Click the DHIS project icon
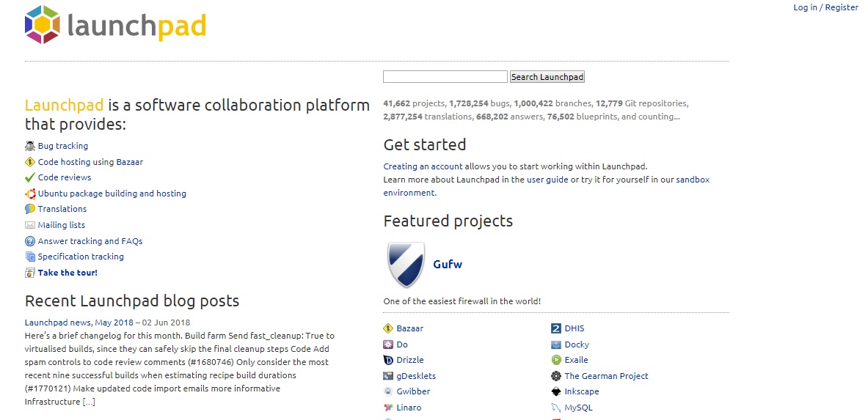Screen dimensions: 868x420 [x=556, y=328]
